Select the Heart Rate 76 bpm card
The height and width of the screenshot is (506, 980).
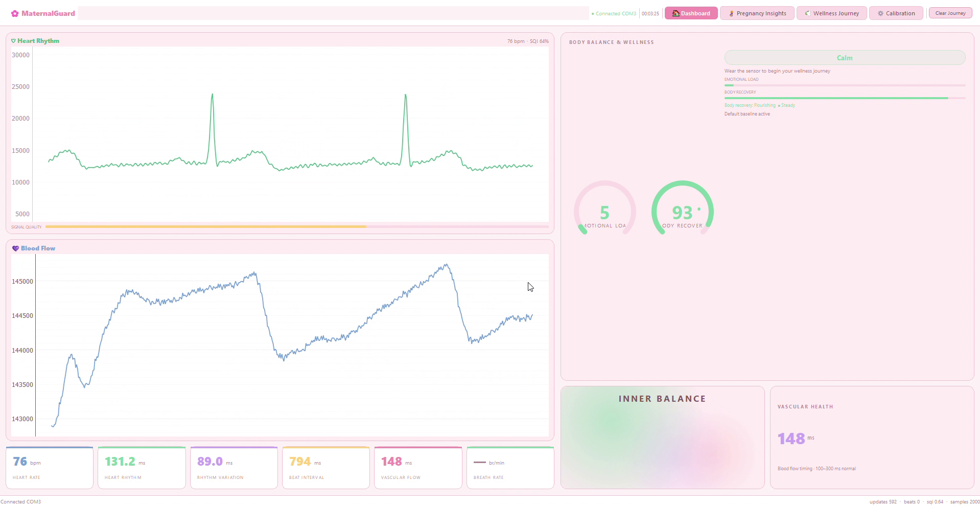pyautogui.click(x=50, y=468)
